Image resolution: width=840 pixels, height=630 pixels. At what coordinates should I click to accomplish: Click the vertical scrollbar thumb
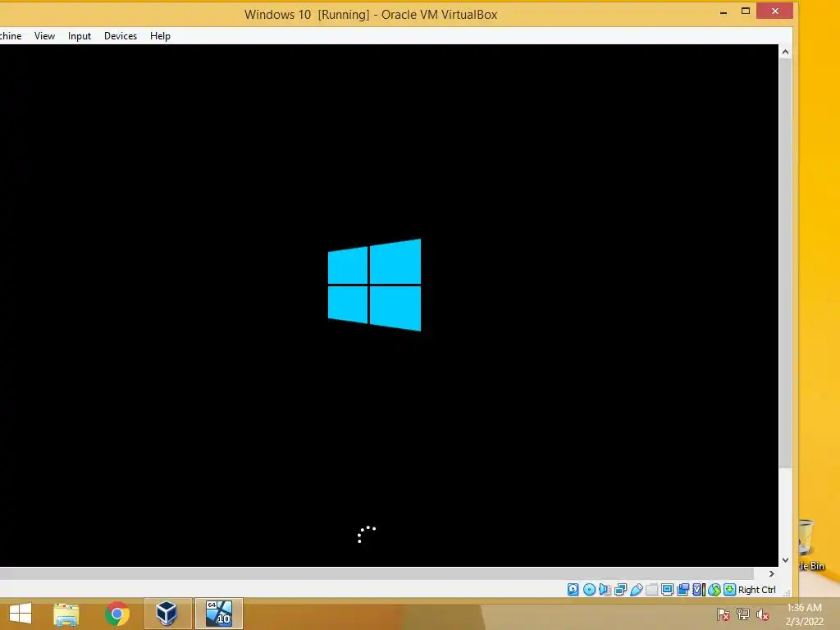click(785, 262)
